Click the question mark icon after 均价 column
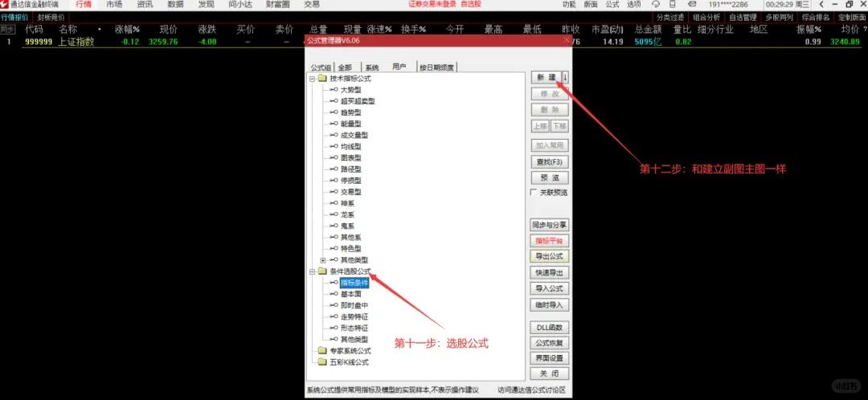 click(864, 28)
